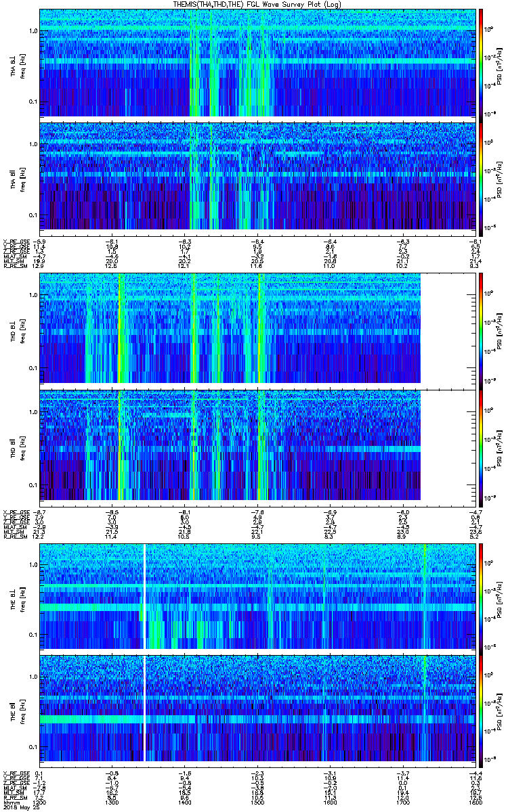Click the '1600' time tick label

click(329, 801)
